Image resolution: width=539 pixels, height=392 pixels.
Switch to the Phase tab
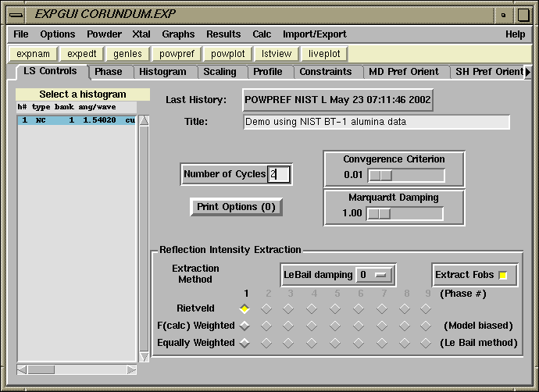click(x=109, y=72)
